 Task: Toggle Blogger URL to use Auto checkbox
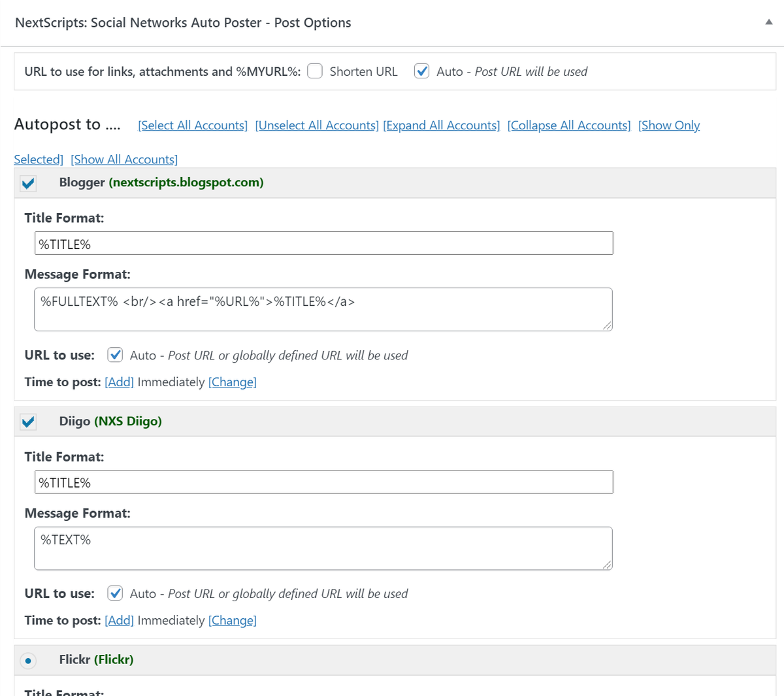(x=115, y=355)
